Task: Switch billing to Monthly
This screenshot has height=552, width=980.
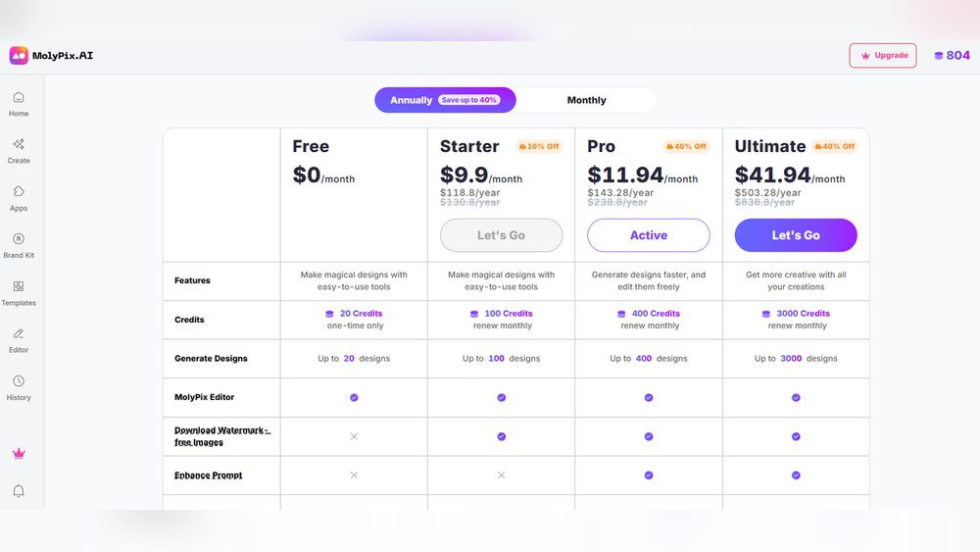Action: 586,100
